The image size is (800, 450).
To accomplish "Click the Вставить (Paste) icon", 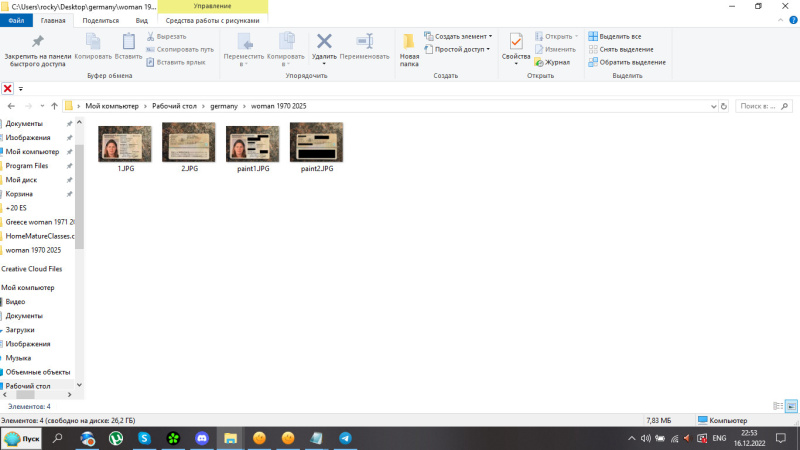I will (x=128, y=46).
